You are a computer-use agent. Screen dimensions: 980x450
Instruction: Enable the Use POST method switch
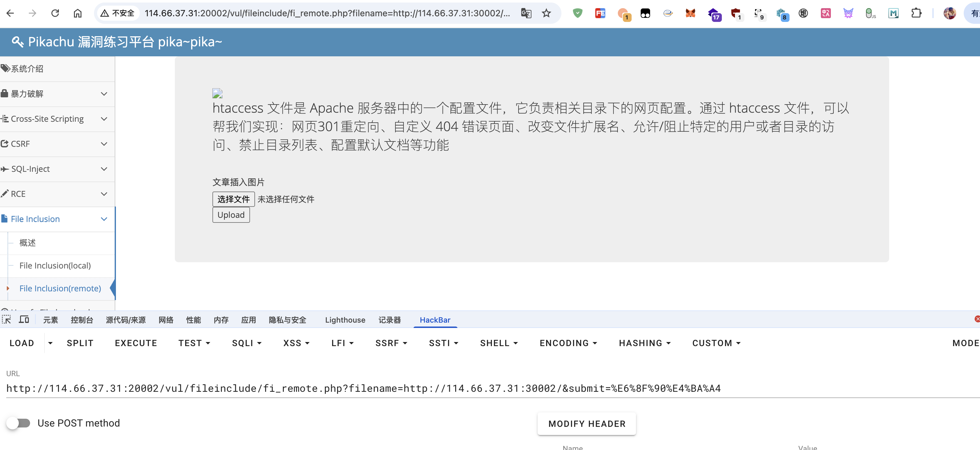point(18,423)
